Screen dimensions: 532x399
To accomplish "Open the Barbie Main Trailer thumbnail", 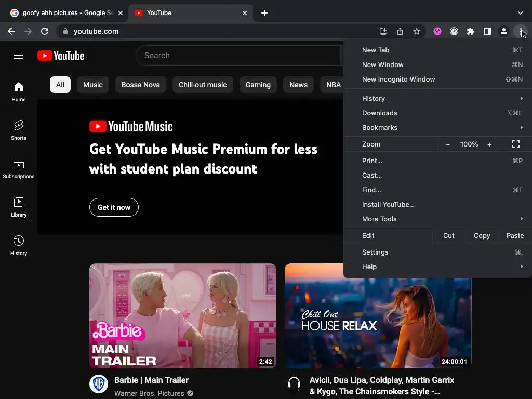I will [x=183, y=316].
